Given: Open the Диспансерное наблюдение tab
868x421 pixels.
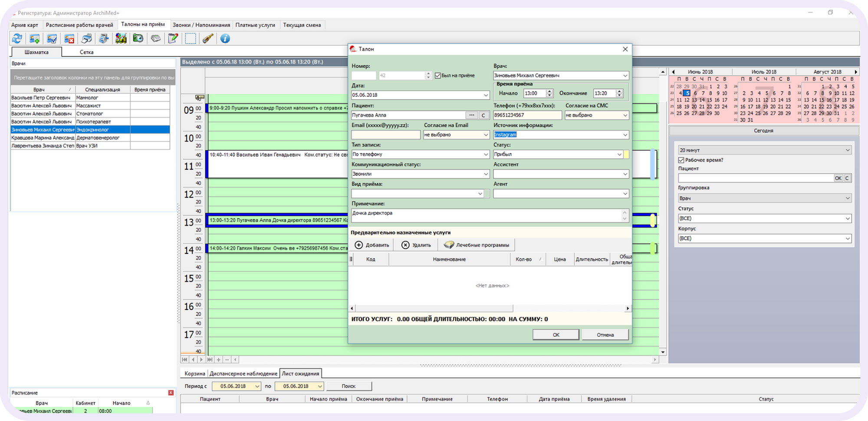Looking at the screenshot, I should [243, 373].
